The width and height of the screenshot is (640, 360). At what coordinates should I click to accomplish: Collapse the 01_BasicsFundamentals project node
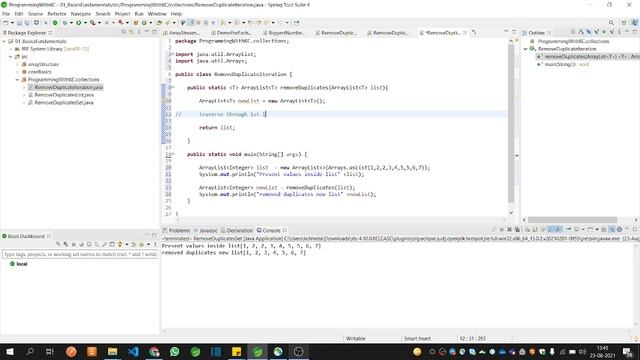[x=4, y=41]
